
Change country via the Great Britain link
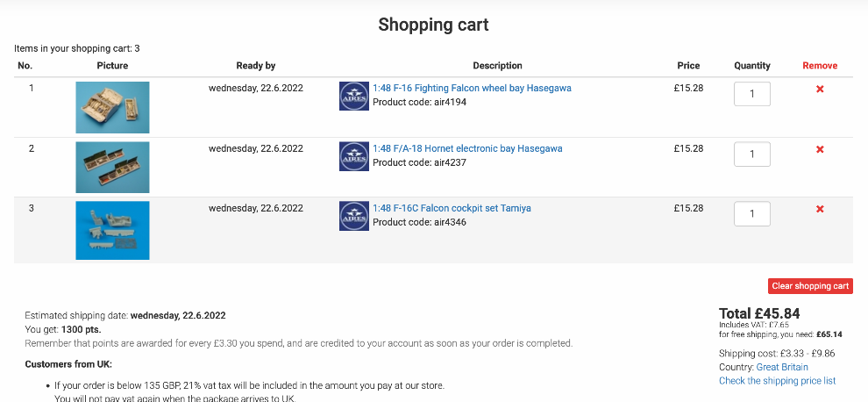[782, 367]
